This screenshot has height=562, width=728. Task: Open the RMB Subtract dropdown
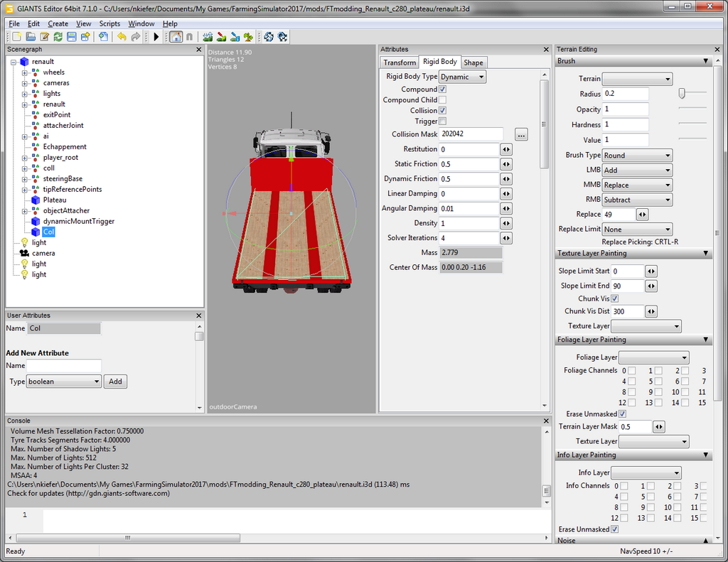click(638, 200)
